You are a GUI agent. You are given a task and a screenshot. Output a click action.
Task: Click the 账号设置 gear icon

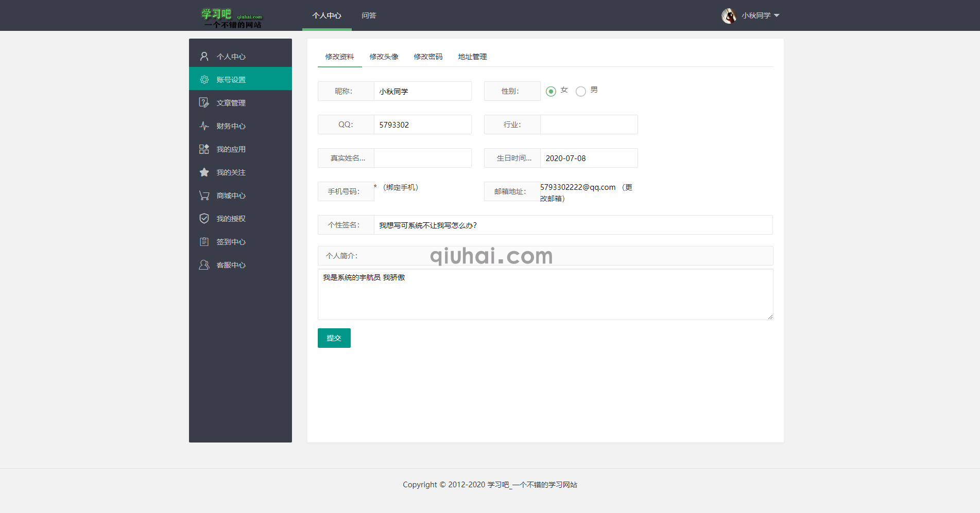coord(204,79)
